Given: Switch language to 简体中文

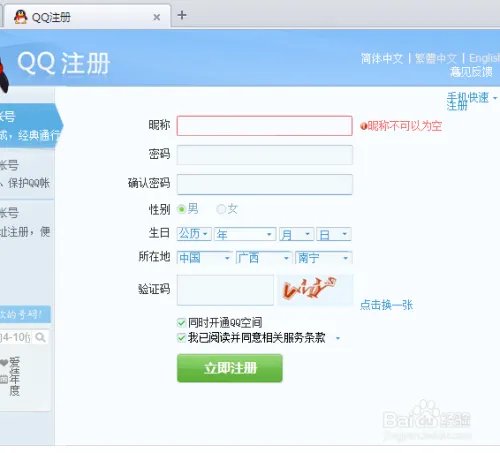Looking at the screenshot, I should (x=382, y=59).
